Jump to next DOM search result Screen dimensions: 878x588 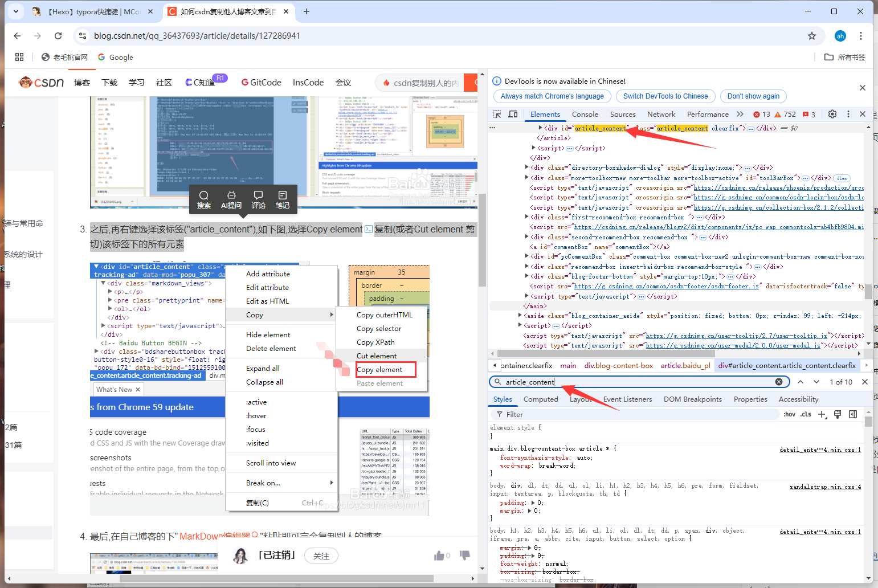click(816, 382)
